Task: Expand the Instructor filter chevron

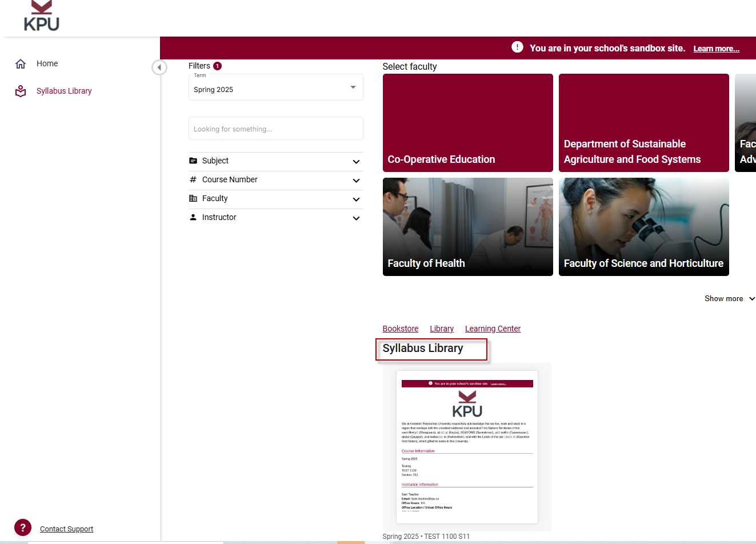Action: 356,218
